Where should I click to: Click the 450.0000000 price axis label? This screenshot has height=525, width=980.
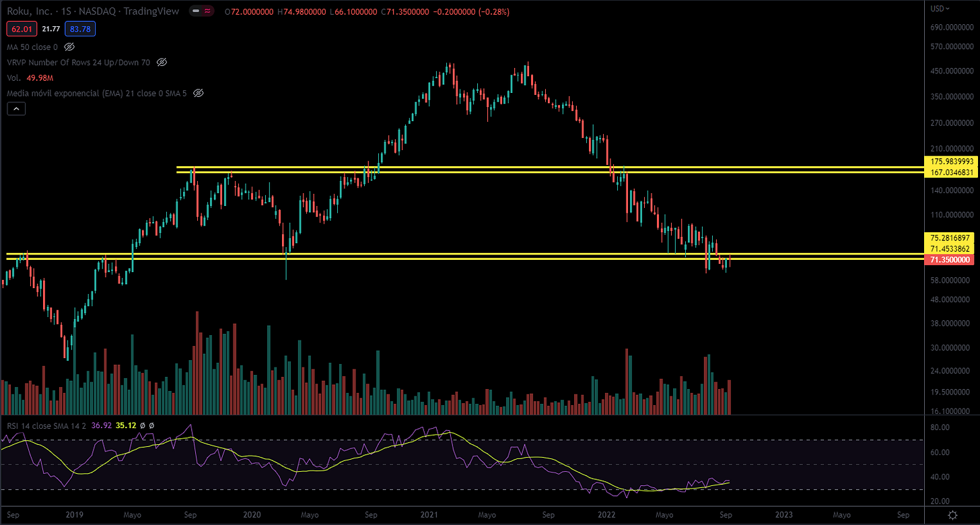(952, 71)
